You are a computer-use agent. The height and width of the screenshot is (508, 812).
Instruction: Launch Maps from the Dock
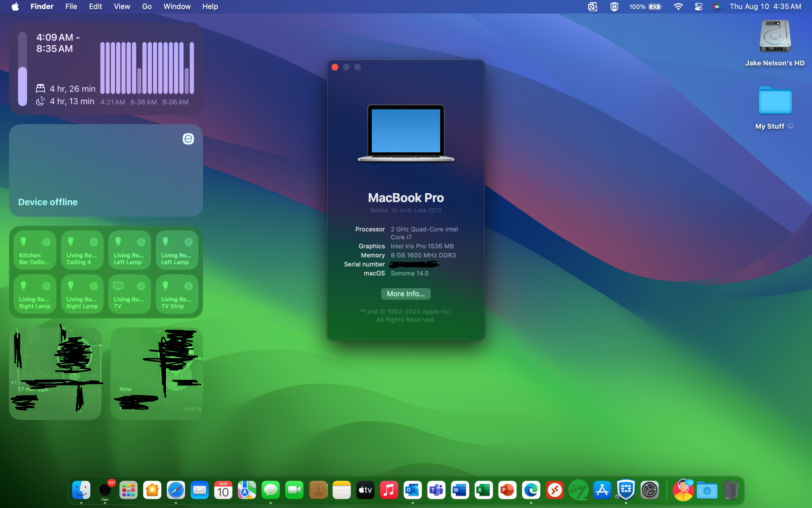tap(247, 490)
